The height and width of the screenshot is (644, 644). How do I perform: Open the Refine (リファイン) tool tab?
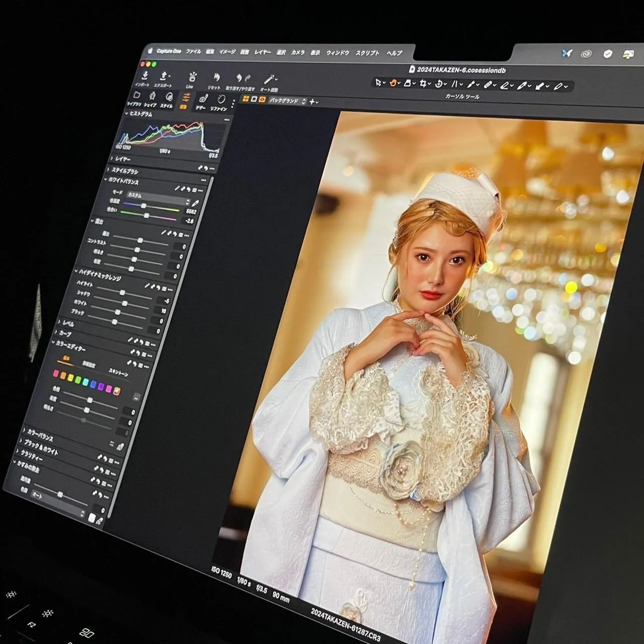[x=221, y=100]
